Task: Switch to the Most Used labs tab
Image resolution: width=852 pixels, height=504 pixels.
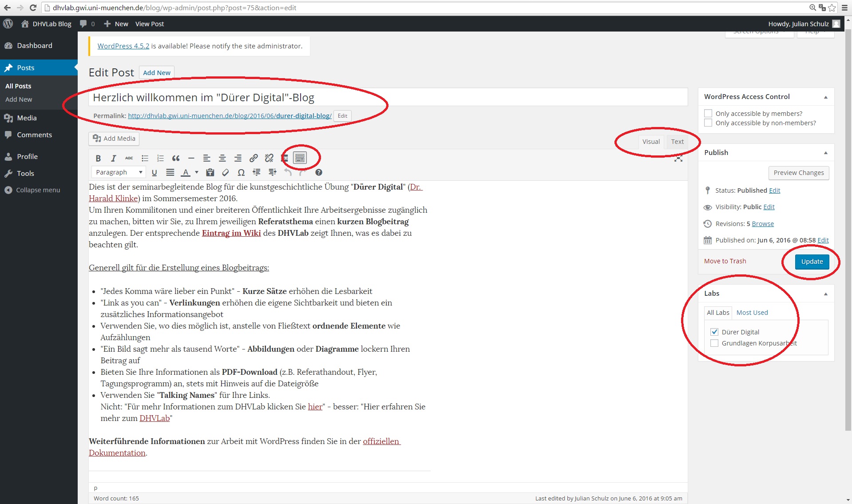Action: [752, 313]
